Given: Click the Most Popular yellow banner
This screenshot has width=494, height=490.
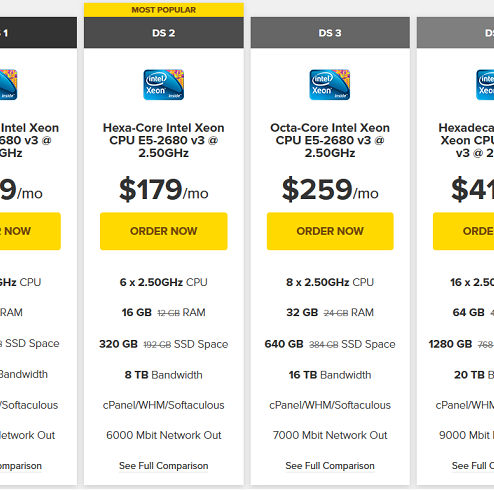Looking at the screenshot, I should coord(164,10).
